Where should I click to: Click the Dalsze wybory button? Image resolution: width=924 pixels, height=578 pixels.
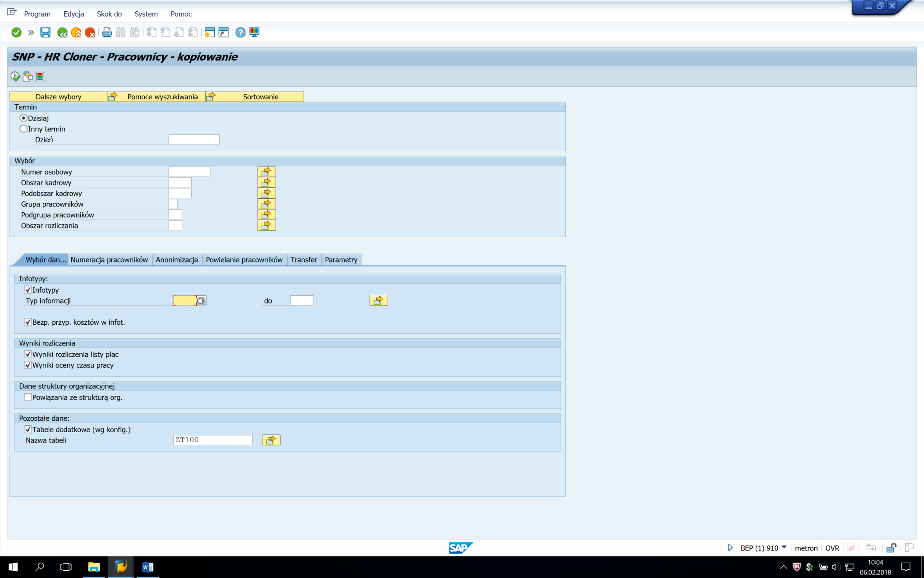pos(59,97)
